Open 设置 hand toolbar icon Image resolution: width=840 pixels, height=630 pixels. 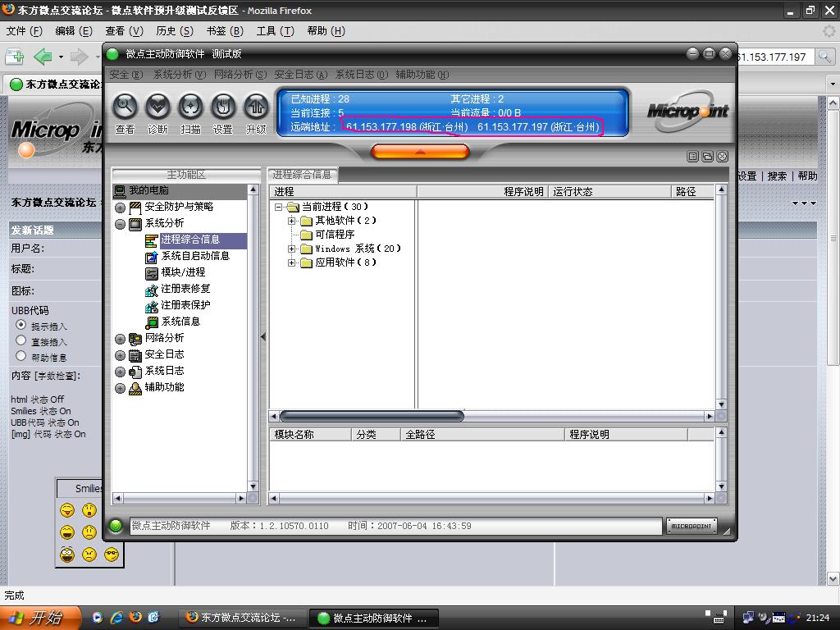[223, 107]
